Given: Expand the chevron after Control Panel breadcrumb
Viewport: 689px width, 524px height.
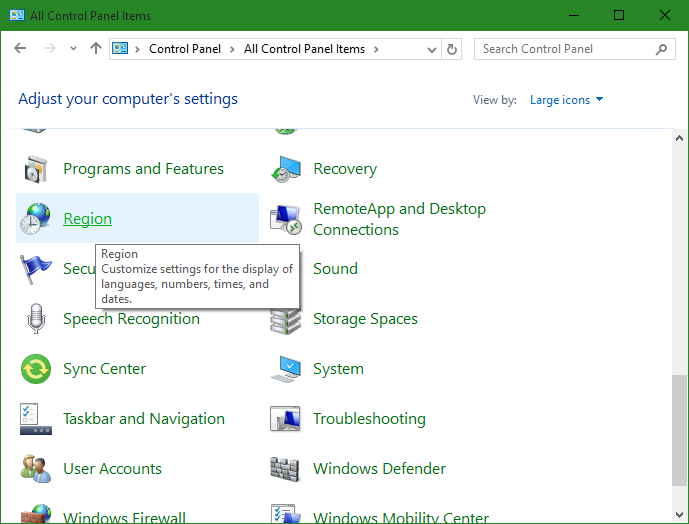Looking at the screenshot, I should pos(232,49).
